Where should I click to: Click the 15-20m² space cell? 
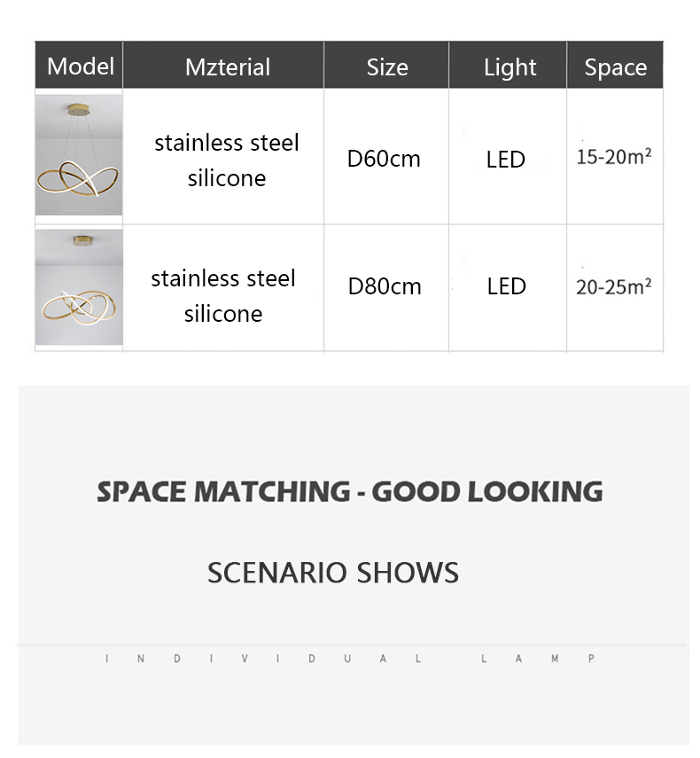[x=614, y=159]
